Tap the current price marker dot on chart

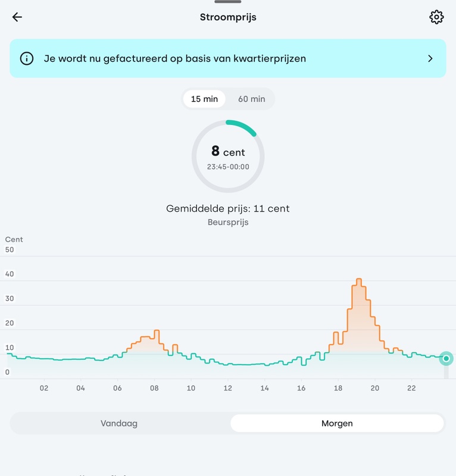pyautogui.click(x=446, y=358)
